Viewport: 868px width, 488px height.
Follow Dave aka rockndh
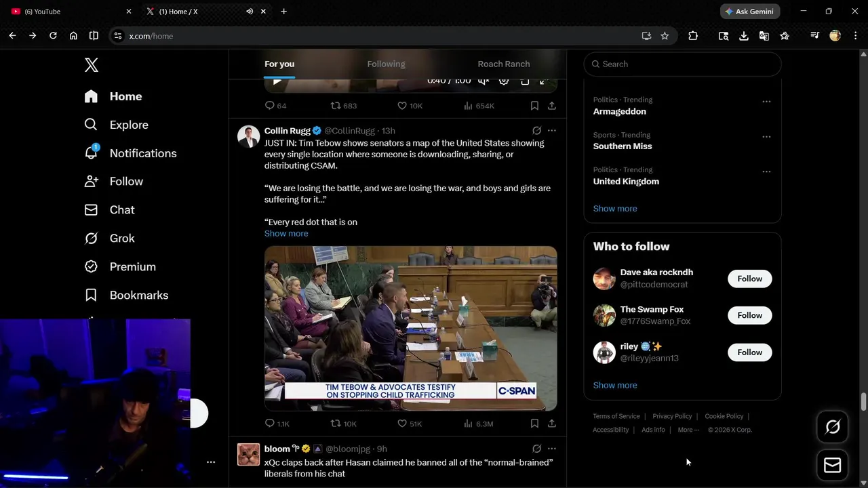point(750,279)
